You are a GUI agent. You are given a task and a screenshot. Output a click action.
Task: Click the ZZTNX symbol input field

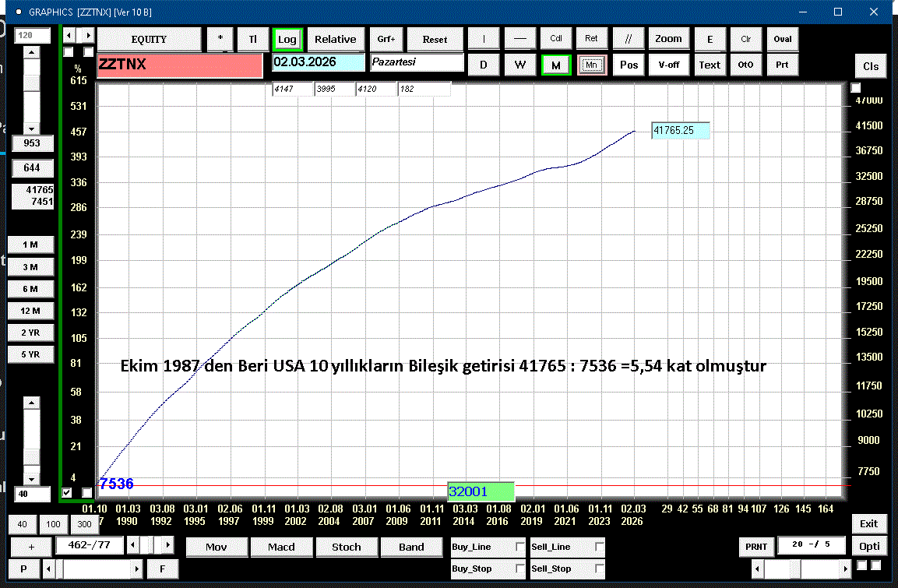[x=179, y=65]
